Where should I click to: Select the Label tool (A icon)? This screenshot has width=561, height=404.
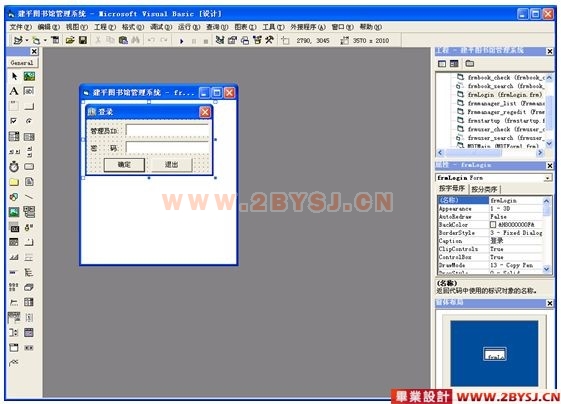point(14,91)
